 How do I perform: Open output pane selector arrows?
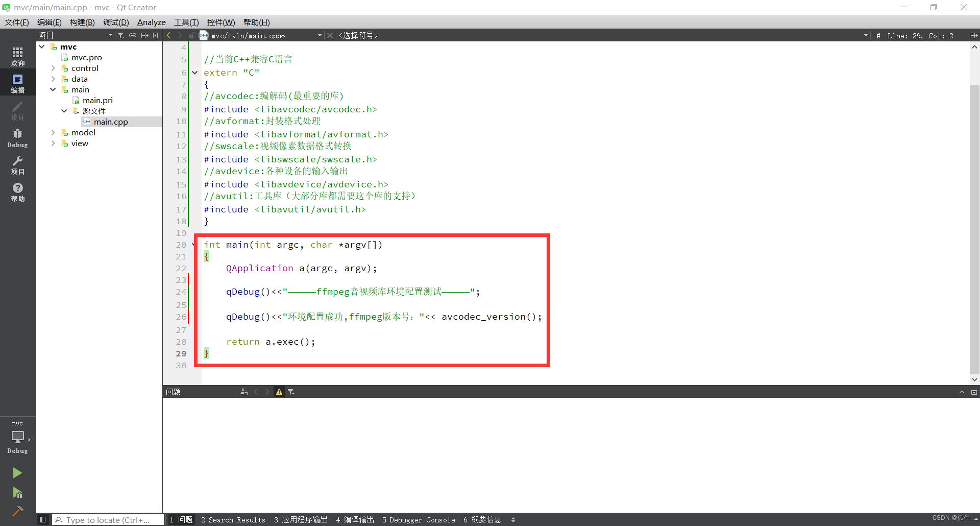(513, 519)
